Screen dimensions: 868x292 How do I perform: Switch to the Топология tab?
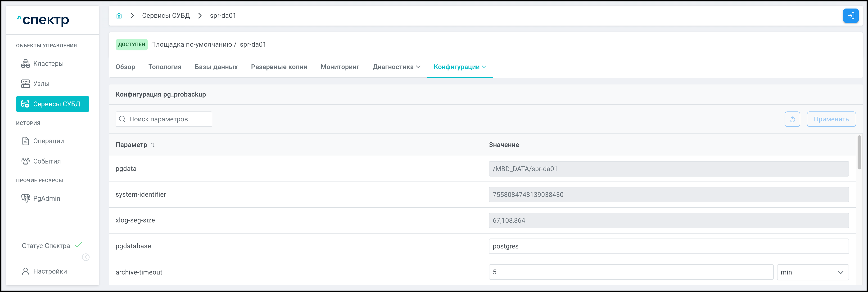[x=165, y=67]
